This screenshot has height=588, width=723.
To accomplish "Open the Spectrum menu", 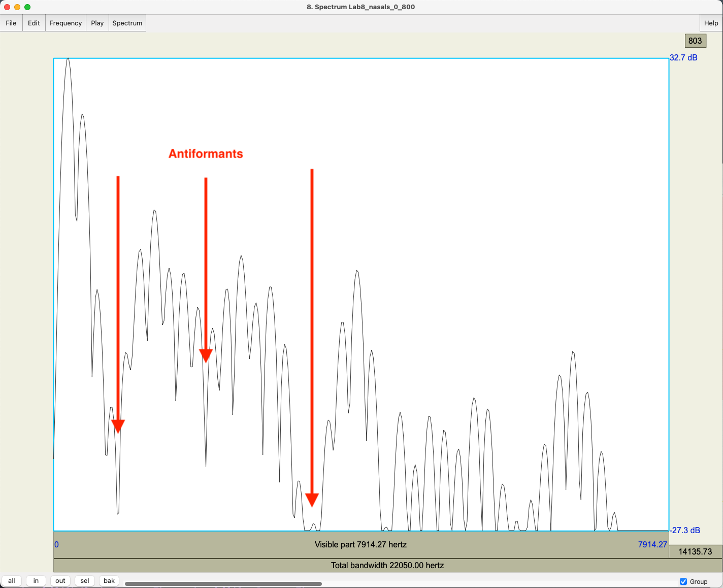I will click(x=127, y=23).
